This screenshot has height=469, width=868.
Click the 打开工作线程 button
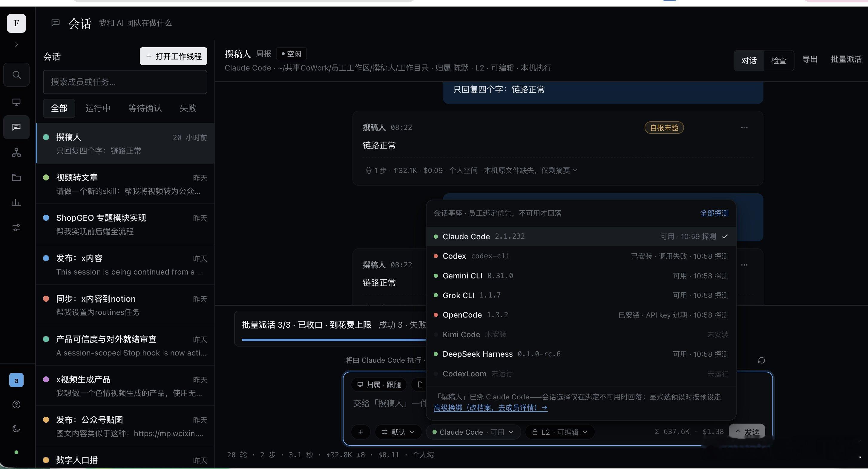[174, 56]
